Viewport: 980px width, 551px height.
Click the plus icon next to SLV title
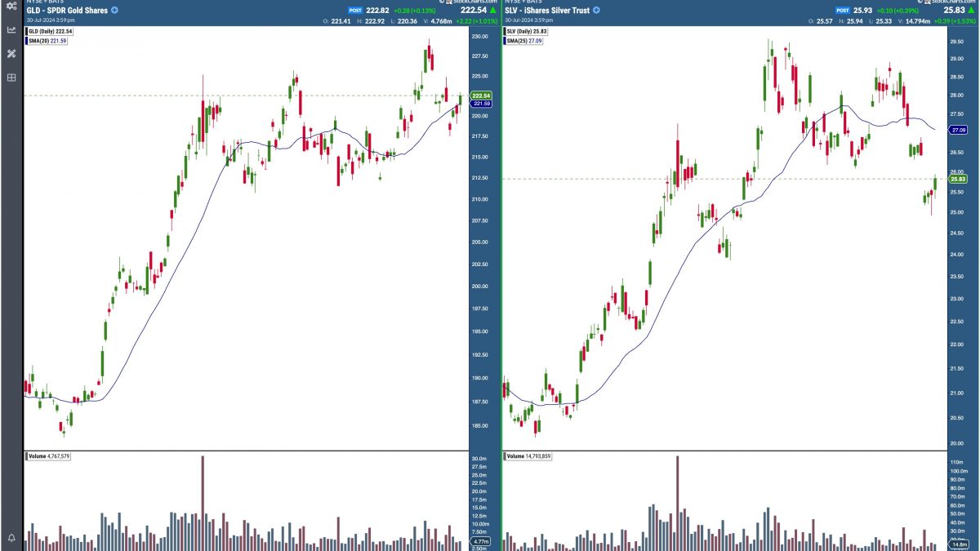click(x=596, y=11)
